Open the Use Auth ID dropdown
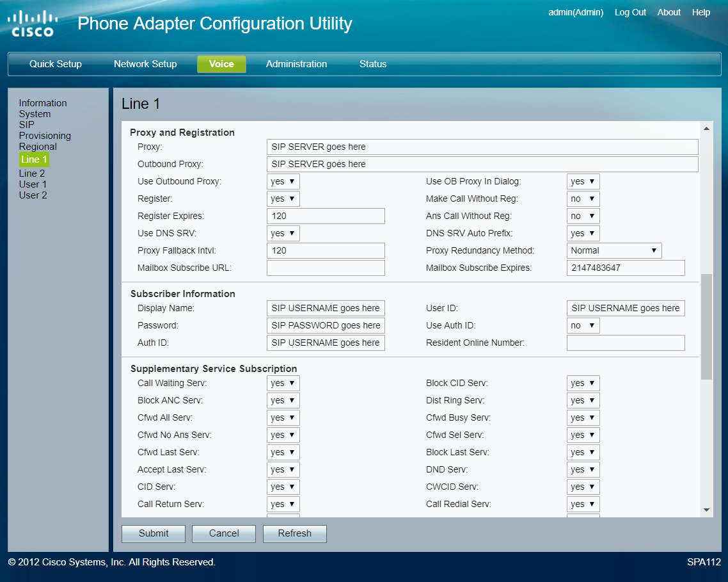The height and width of the screenshot is (582, 728). pyautogui.click(x=583, y=326)
